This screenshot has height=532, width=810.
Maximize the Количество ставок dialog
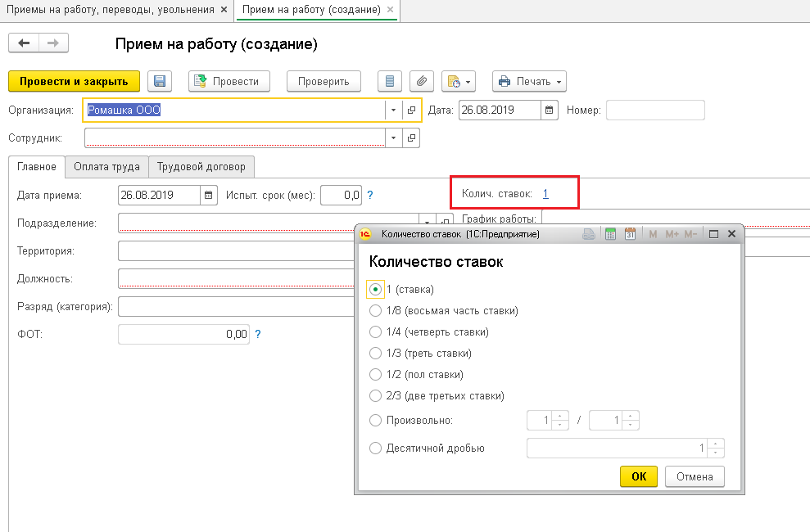713,234
